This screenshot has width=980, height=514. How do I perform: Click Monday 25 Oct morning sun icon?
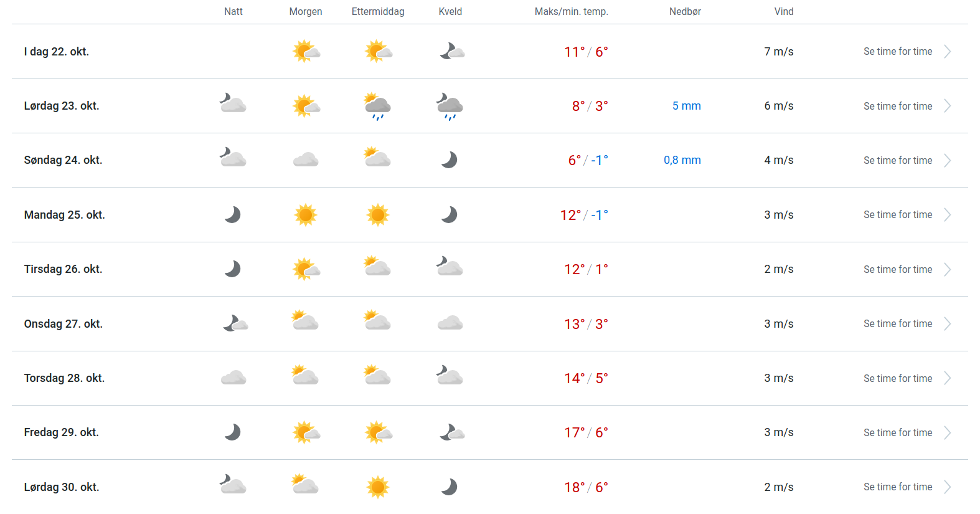click(x=306, y=215)
